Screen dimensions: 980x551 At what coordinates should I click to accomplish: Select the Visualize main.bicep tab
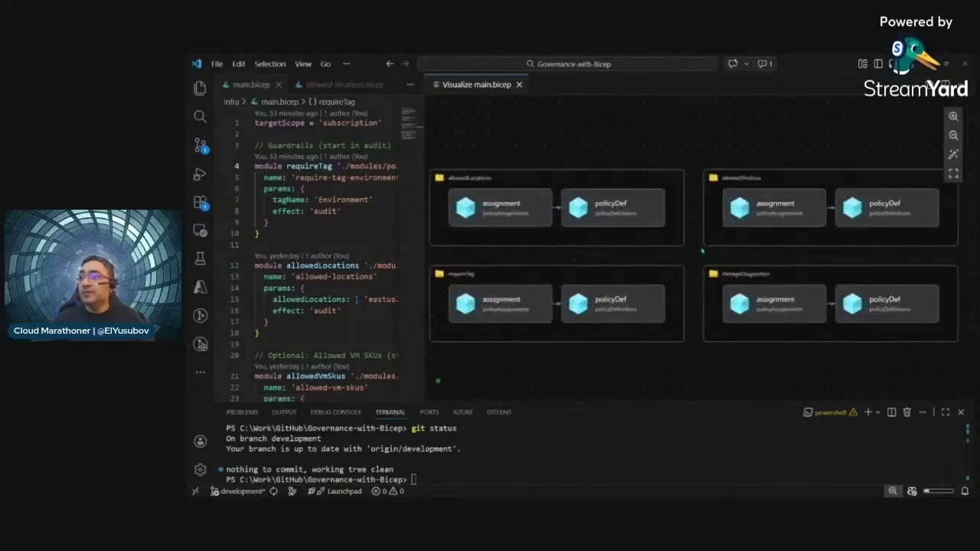[x=475, y=84]
